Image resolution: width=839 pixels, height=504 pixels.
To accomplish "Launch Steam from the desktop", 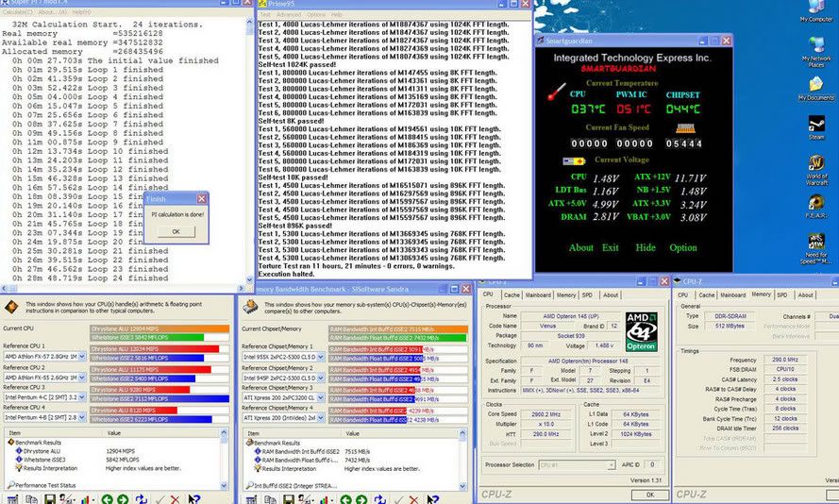I will [x=816, y=127].
